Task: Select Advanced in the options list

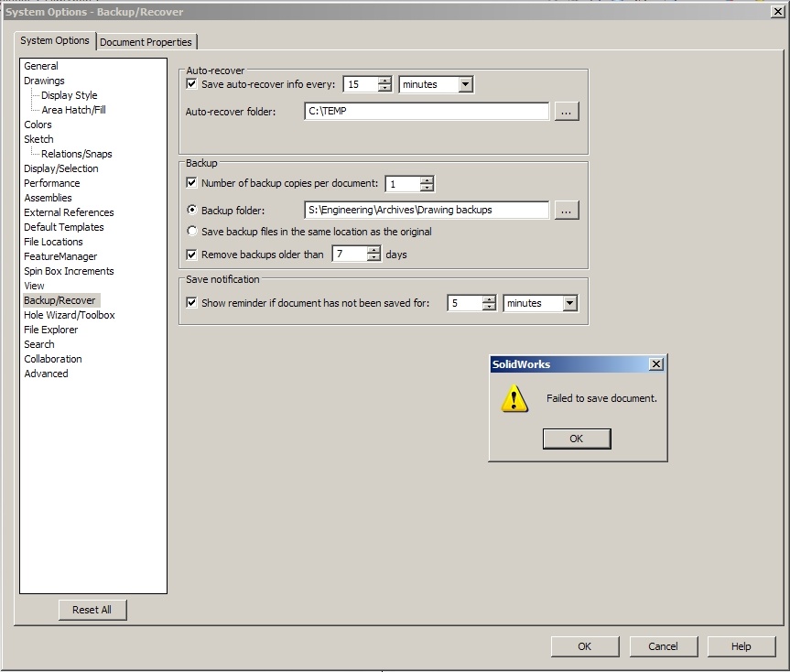Action: [x=46, y=374]
